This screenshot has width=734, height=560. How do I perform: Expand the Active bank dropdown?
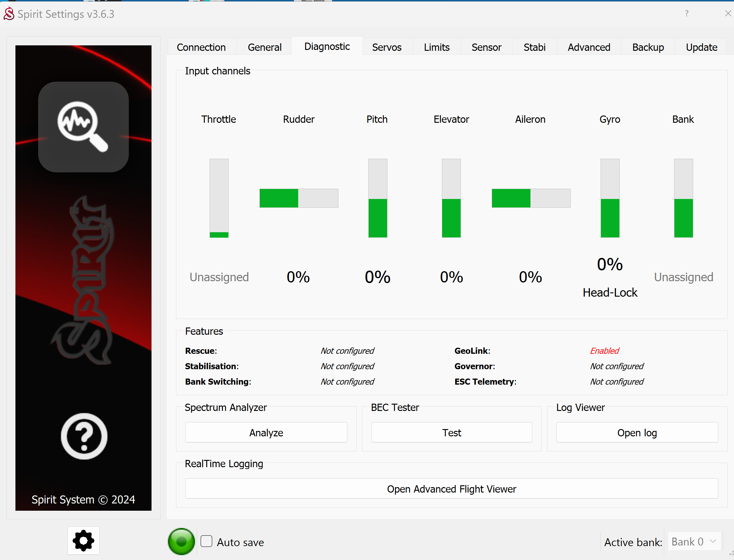(694, 542)
